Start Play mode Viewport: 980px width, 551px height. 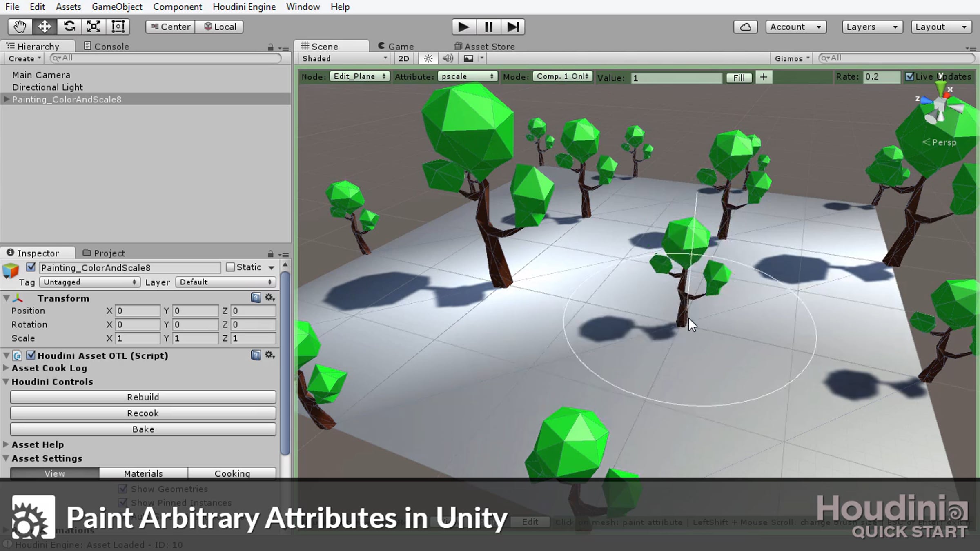[464, 27]
